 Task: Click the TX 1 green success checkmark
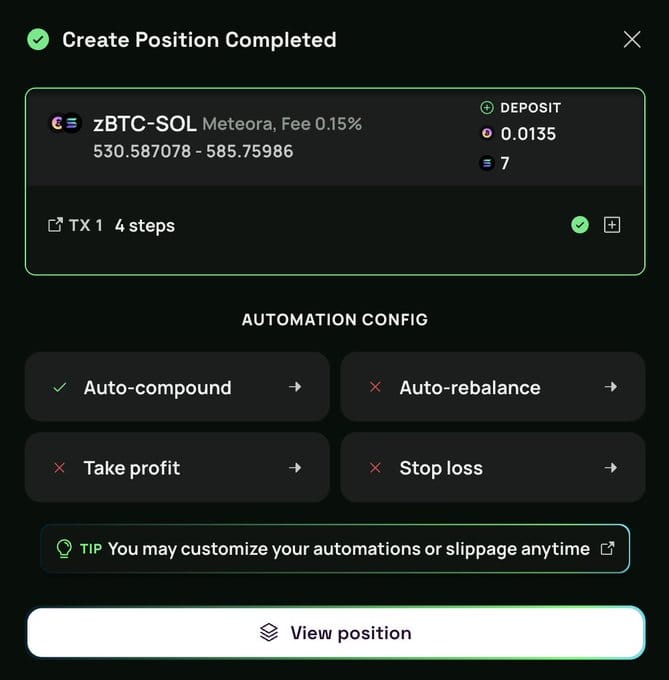pyautogui.click(x=580, y=225)
